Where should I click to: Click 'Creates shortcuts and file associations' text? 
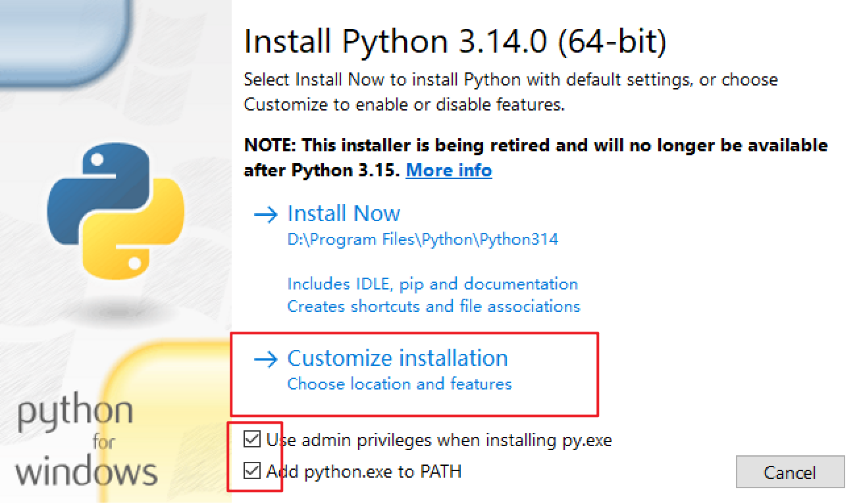(x=434, y=307)
